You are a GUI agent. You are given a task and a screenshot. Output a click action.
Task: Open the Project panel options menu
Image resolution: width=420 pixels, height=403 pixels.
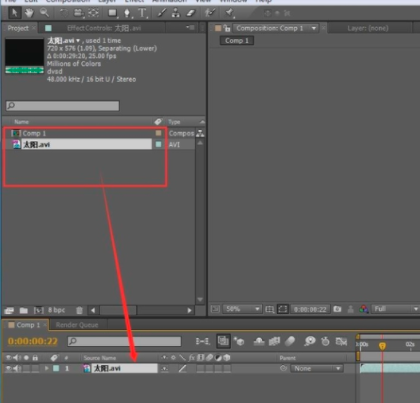coord(190,28)
